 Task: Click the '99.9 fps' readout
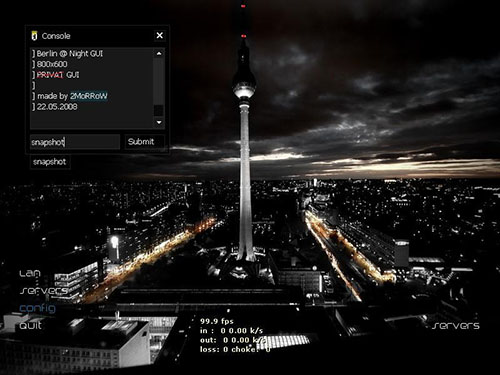click(217, 321)
